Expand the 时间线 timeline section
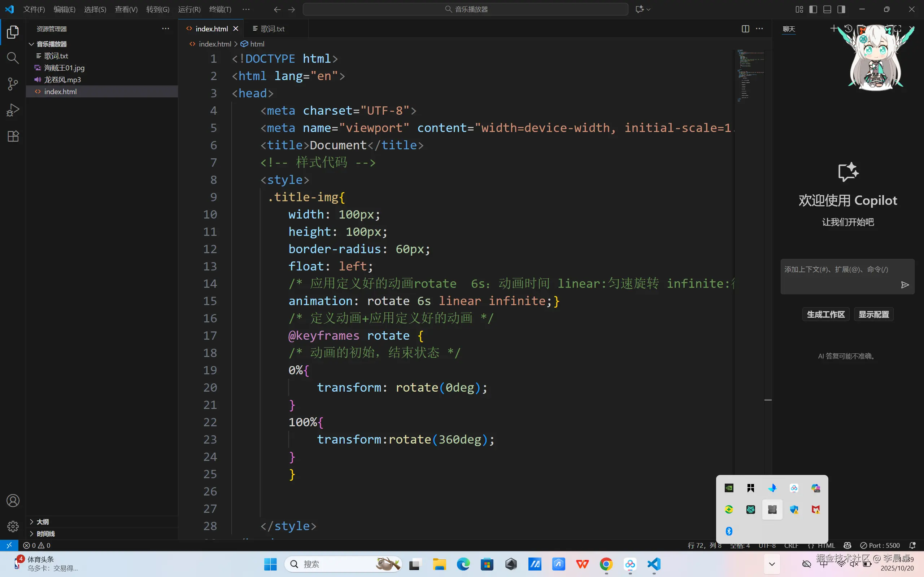Viewport: 924px width, 577px height. tap(45, 533)
